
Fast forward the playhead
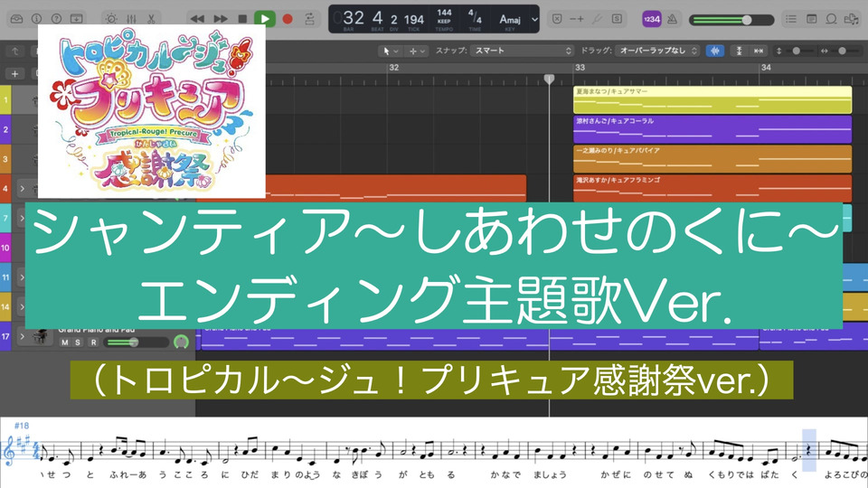pyautogui.click(x=221, y=19)
